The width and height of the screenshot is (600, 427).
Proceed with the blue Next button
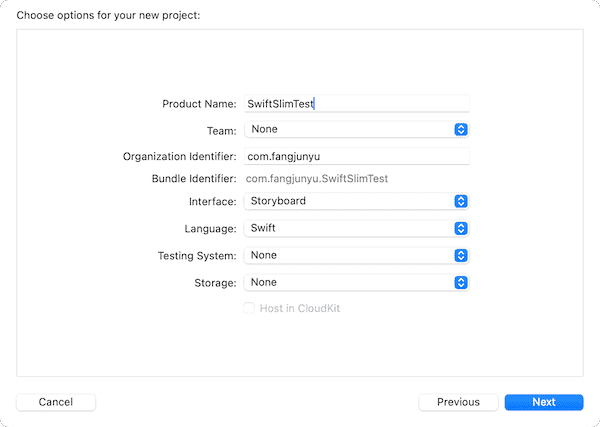[x=544, y=402]
